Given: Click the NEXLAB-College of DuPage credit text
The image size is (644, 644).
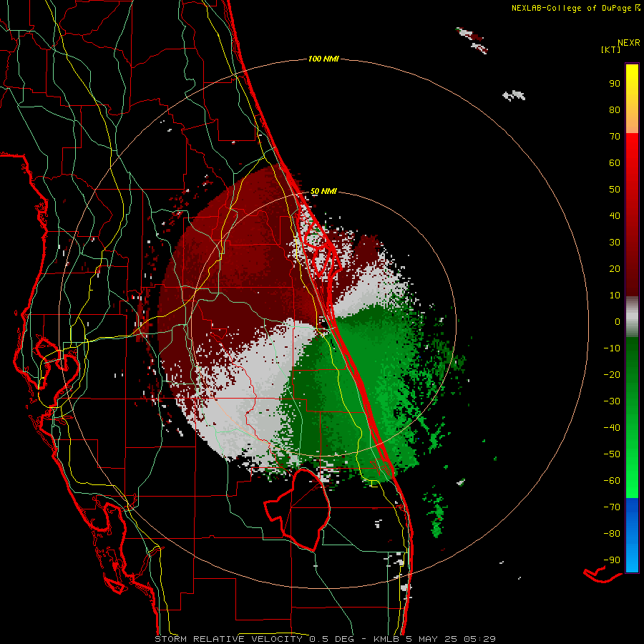Looking at the screenshot, I should 571,8.
